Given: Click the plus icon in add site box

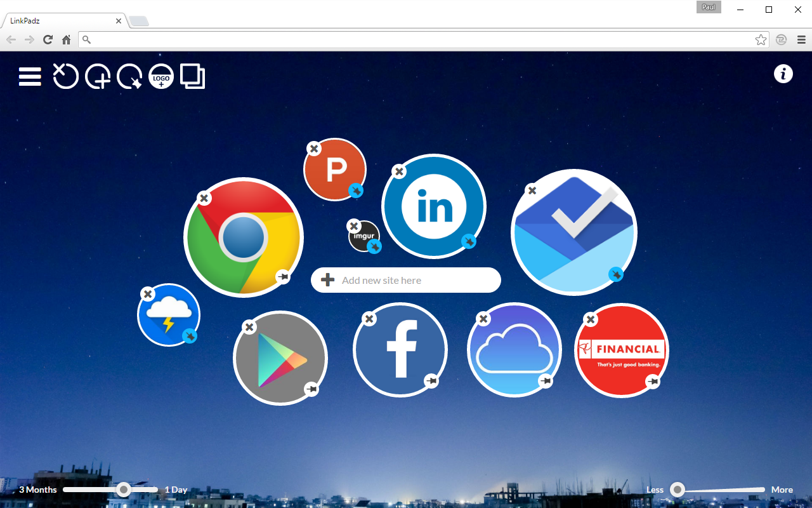Looking at the screenshot, I should click(x=327, y=280).
